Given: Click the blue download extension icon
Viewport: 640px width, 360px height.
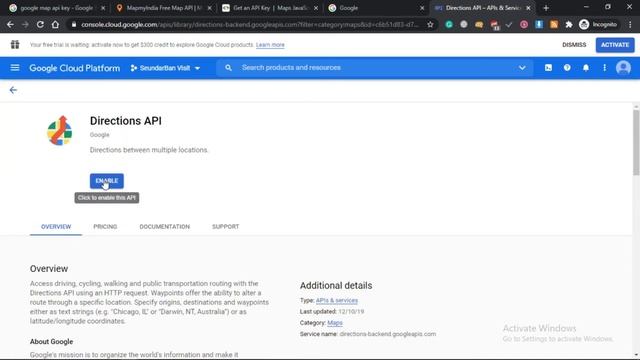Looking at the screenshot, I should click(x=539, y=24).
